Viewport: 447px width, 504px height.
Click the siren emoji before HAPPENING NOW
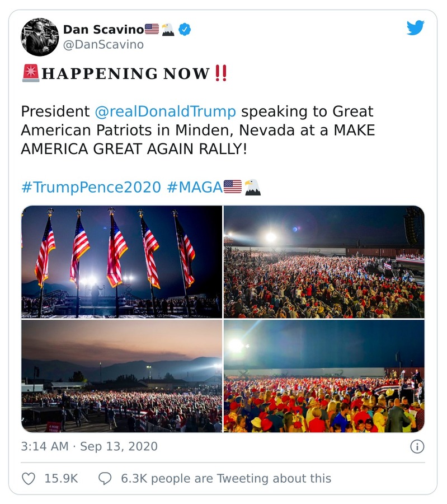click(x=30, y=73)
